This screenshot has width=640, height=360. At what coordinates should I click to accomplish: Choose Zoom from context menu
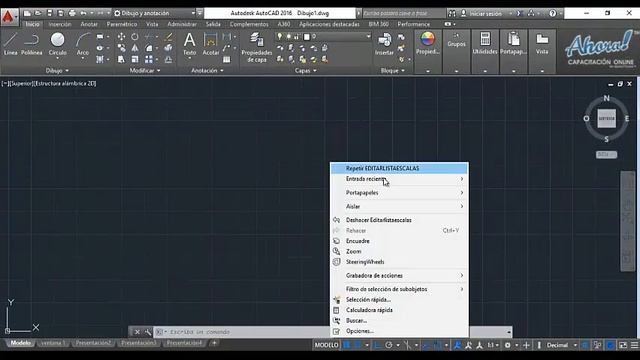pyautogui.click(x=399, y=251)
